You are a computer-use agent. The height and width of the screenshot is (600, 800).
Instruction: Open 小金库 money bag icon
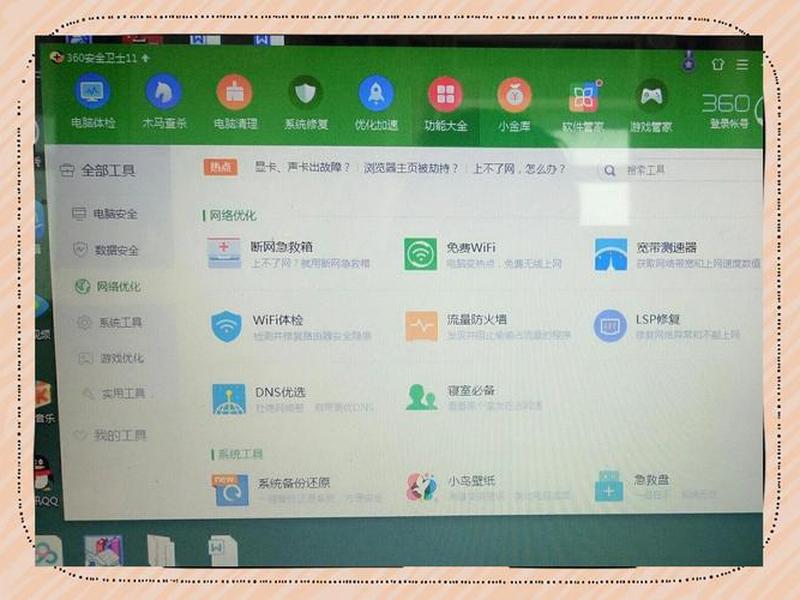(x=514, y=95)
